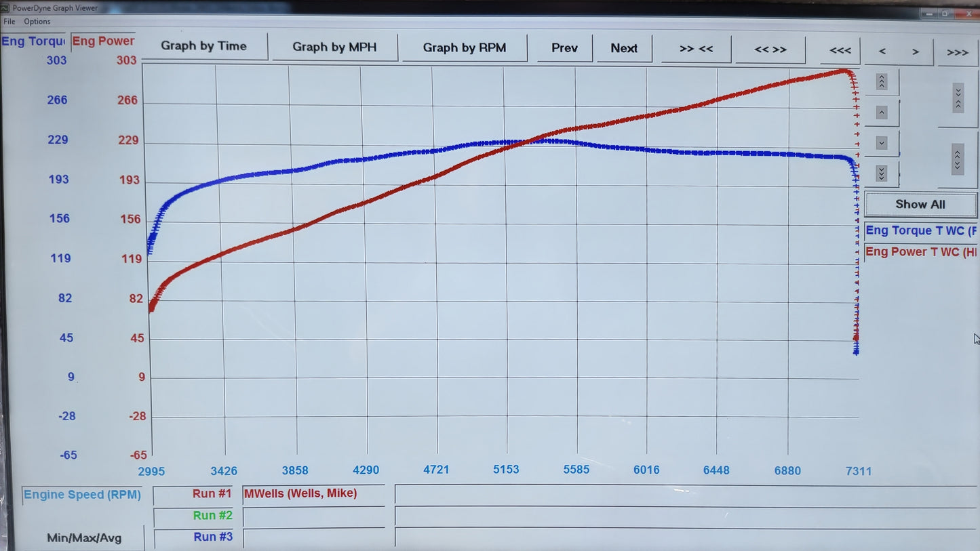The image size is (980, 551).
Task: Click the Next button
Action: coord(623,48)
